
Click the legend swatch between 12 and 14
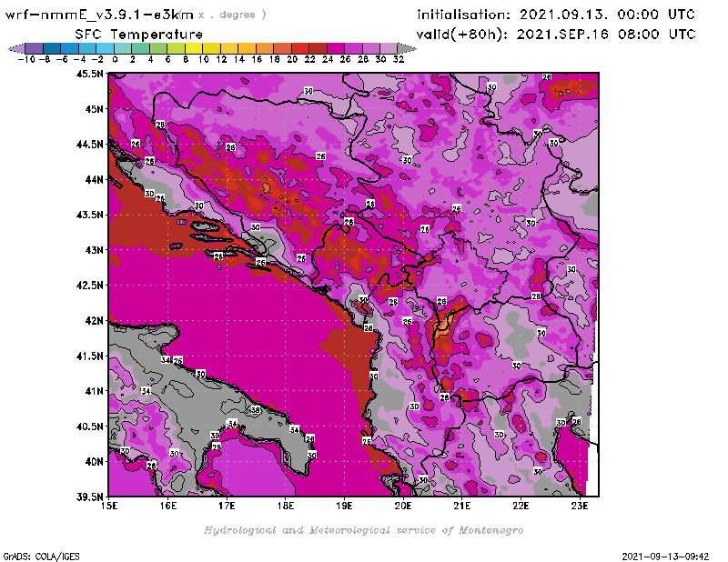229,48
